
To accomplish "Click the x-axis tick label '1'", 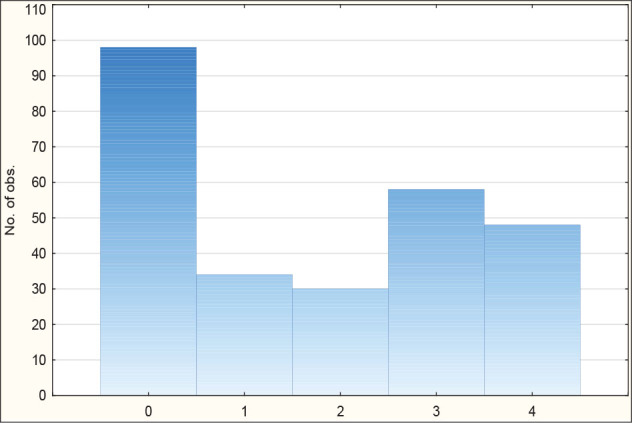I will [x=244, y=410].
